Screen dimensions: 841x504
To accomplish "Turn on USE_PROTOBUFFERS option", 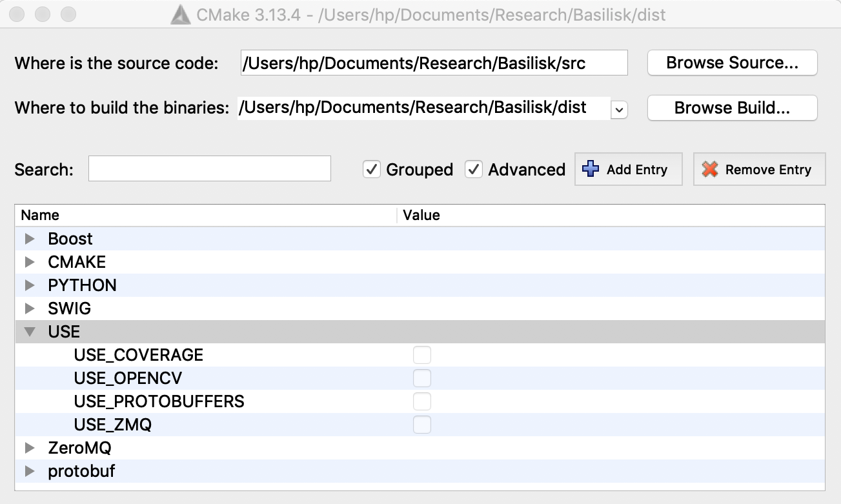I will click(422, 401).
